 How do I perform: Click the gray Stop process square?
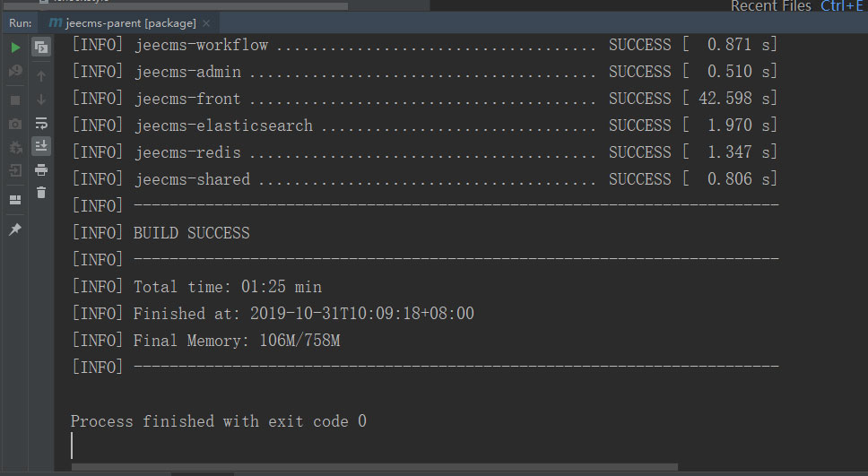[15, 100]
